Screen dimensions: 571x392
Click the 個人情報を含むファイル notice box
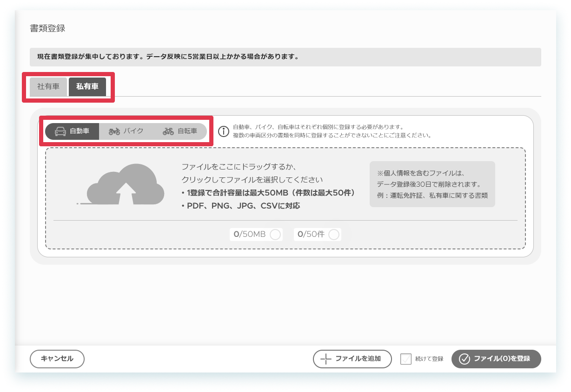pyautogui.click(x=432, y=184)
